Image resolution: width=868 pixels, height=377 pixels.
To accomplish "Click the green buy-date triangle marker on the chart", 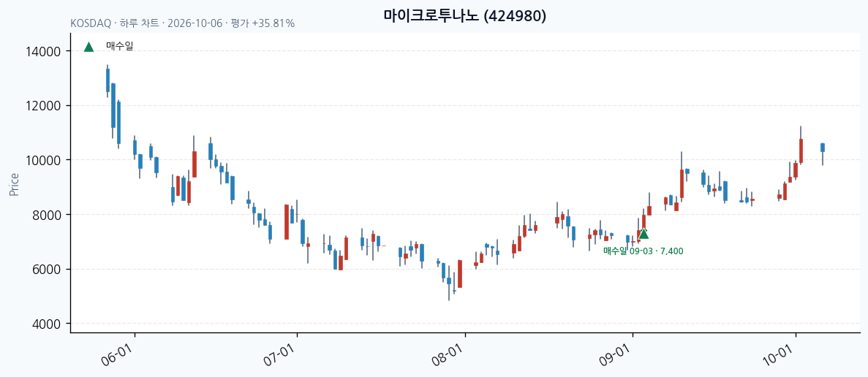I will (644, 234).
